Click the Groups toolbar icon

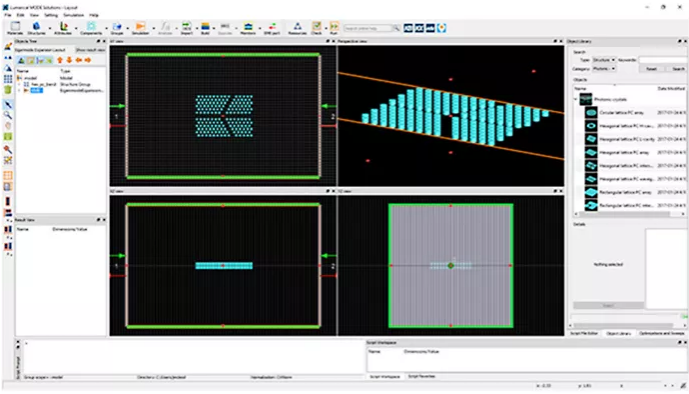click(x=117, y=28)
